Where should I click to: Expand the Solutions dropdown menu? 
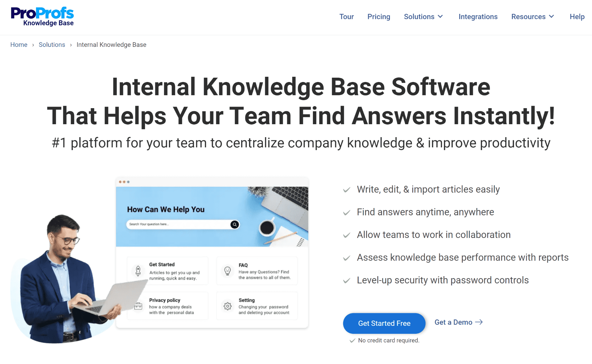pos(422,17)
